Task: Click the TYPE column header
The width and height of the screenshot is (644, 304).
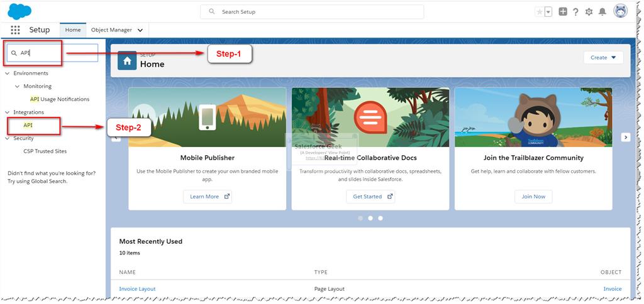Action: tap(321, 272)
